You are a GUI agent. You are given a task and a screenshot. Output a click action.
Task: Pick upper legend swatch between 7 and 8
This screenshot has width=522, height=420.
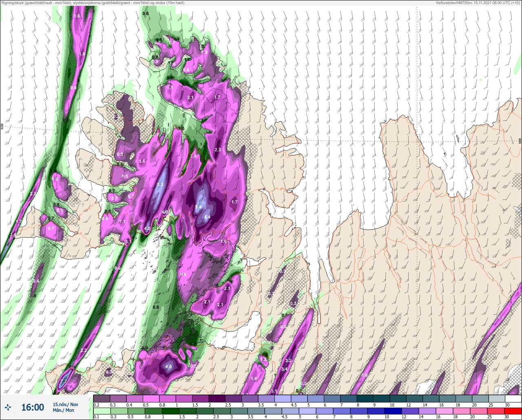click(349, 398)
